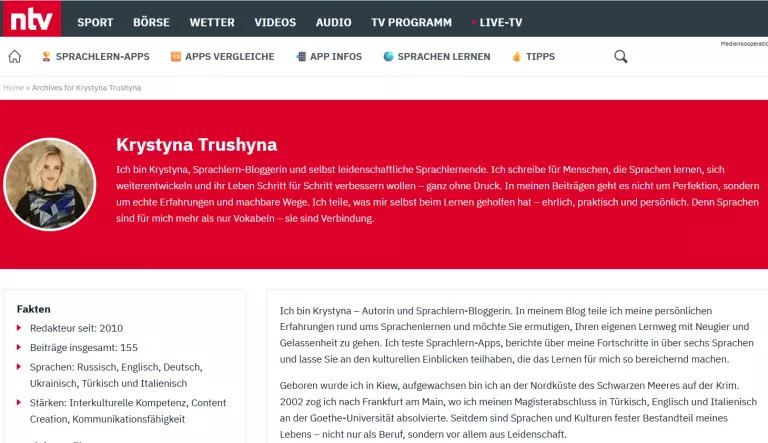This screenshot has height=443, width=768.
Task: Open APP INFOS menu
Action: coord(336,56)
